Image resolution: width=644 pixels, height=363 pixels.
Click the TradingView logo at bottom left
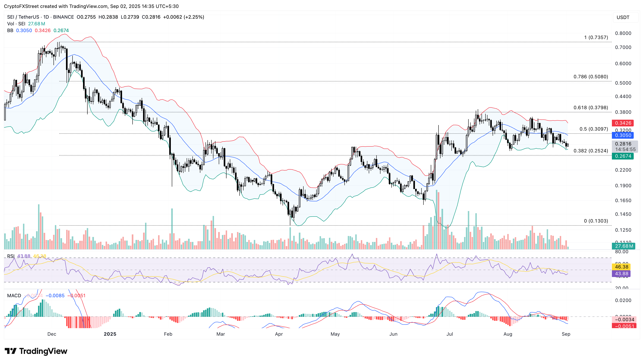pyautogui.click(x=36, y=351)
